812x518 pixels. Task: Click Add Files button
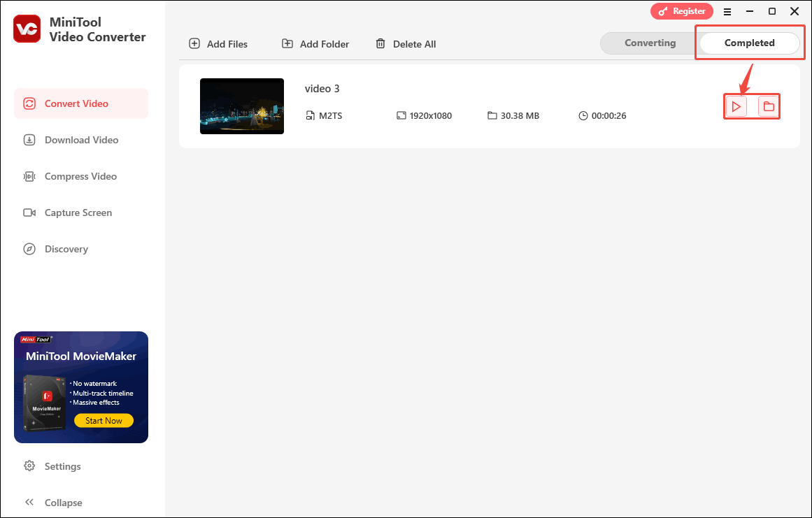[218, 44]
